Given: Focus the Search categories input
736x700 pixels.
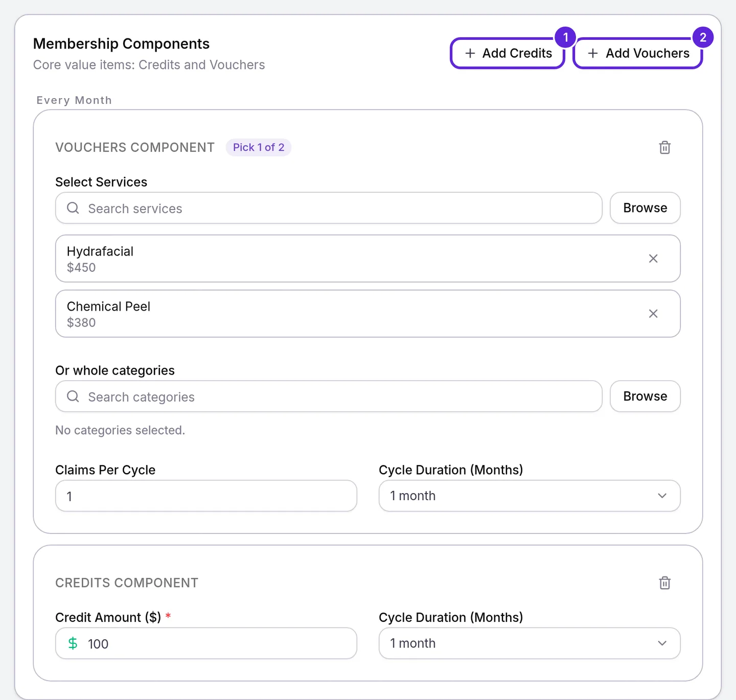Looking at the screenshot, I should pos(329,396).
